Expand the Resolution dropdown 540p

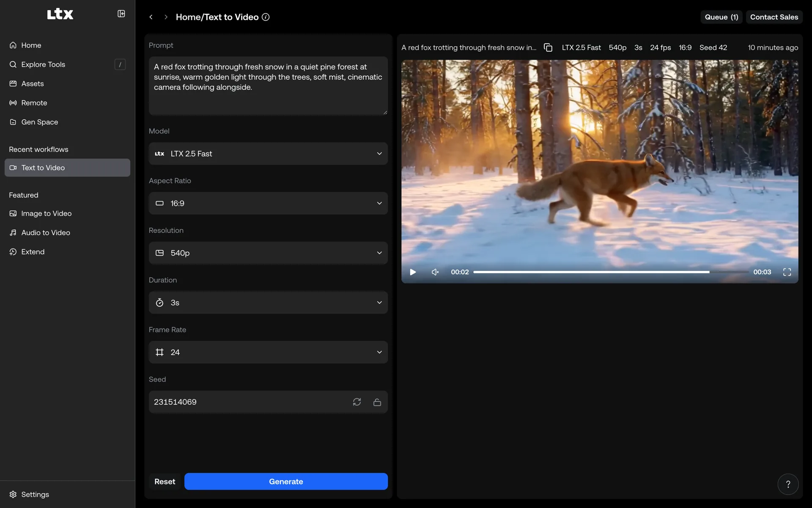click(x=268, y=253)
